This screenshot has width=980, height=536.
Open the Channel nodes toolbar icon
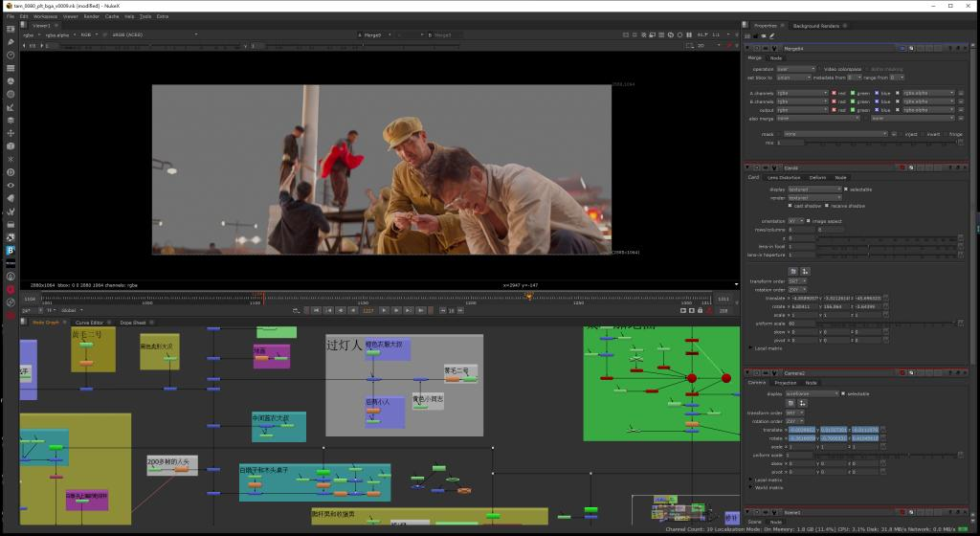tap(11, 68)
